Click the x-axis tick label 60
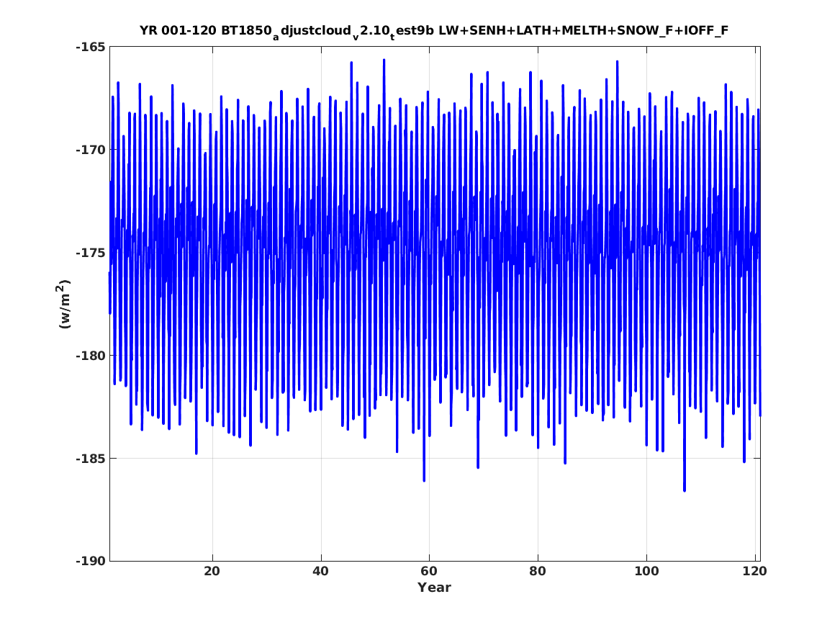The height and width of the screenshot is (630, 840). click(x=429, y=572)
